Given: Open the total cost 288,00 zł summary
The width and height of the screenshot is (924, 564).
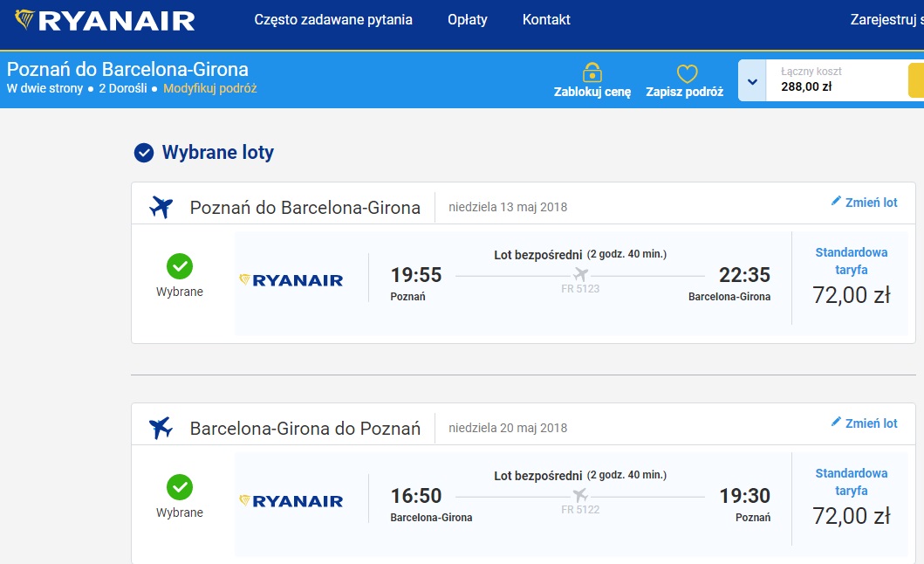Looking at the screenshot, I should (x=806, y=86).
